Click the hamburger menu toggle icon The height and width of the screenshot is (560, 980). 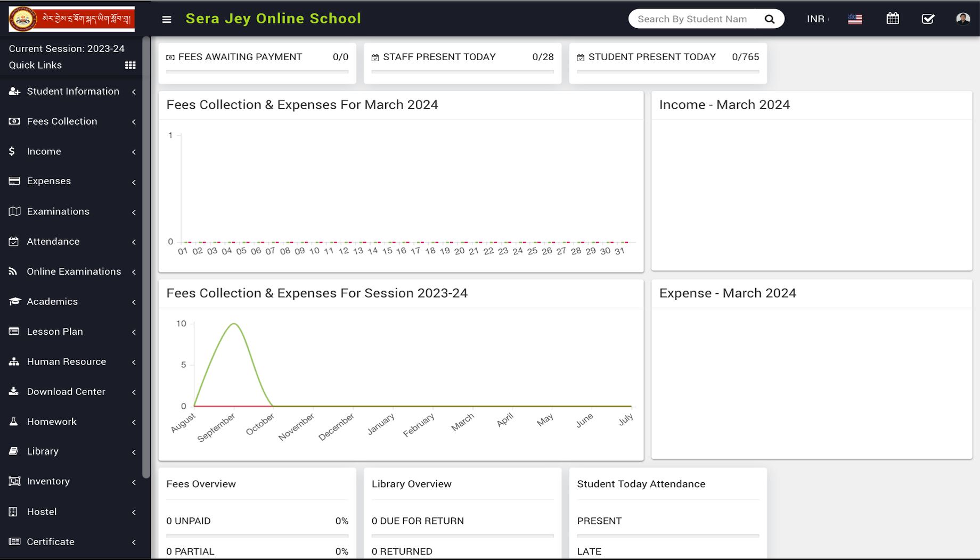[167, 19]
